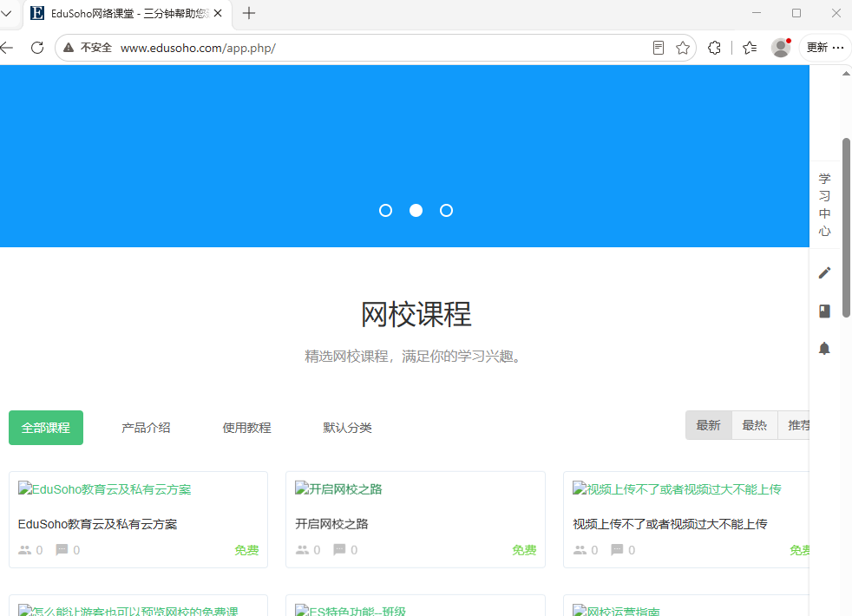Go back with the browser back arrow
Viewport: 852px width, 616px height.
(x=7, y=48)
